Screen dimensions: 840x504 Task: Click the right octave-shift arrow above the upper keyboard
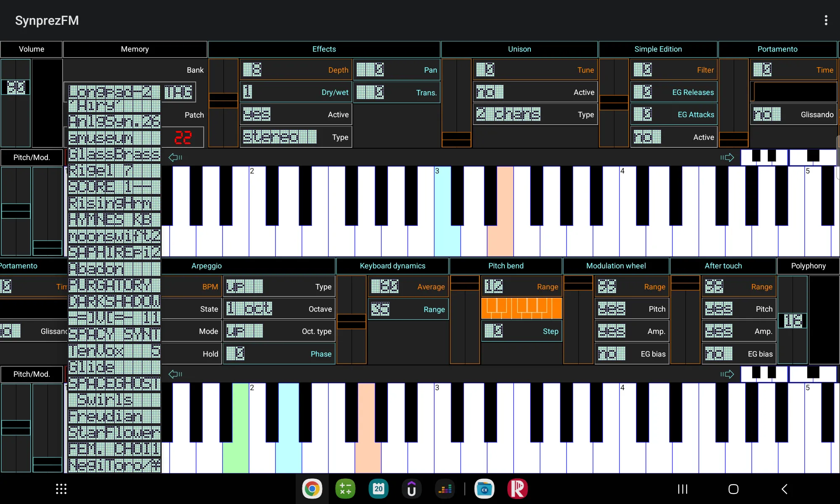coord(727,157)
